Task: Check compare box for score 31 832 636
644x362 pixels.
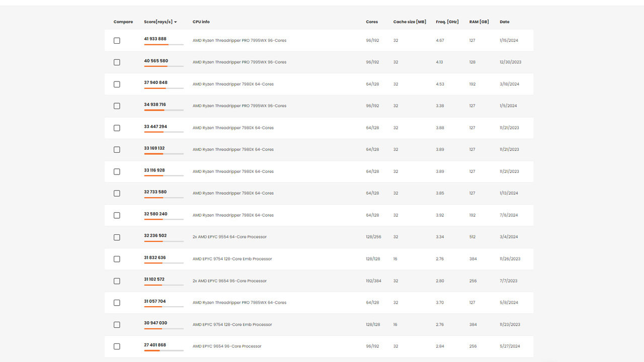Action: pyautogui.click(x=117, y=259)
